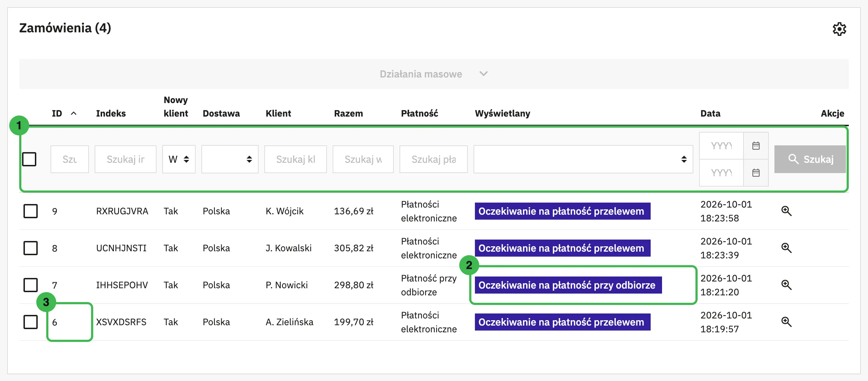Focus the Klient search field
The height and width of the screenshot is (381, 868).
pos(296,159)
